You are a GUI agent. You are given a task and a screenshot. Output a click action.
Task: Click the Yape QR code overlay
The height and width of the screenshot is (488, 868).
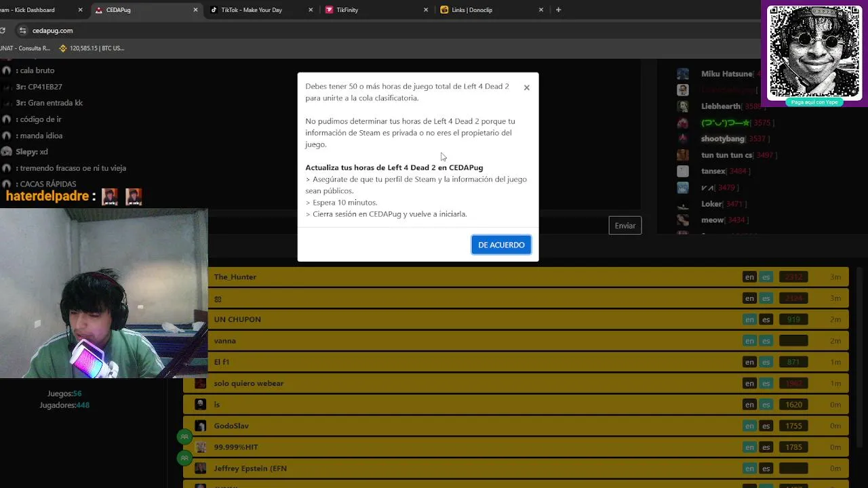[x=814, y=52]
